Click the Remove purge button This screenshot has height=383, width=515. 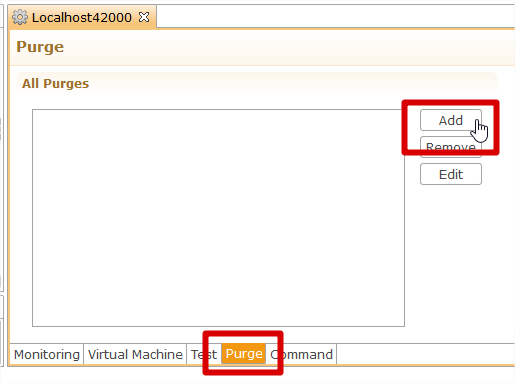point(451,147)
